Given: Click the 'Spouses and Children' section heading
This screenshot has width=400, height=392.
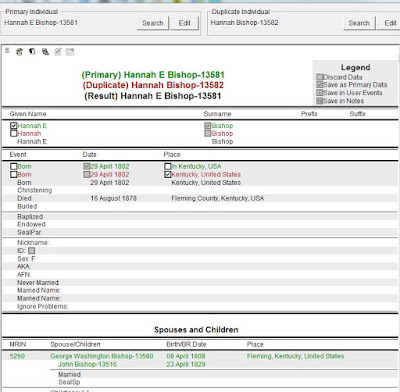Looking at the screenshot, I should coord(196,330).
